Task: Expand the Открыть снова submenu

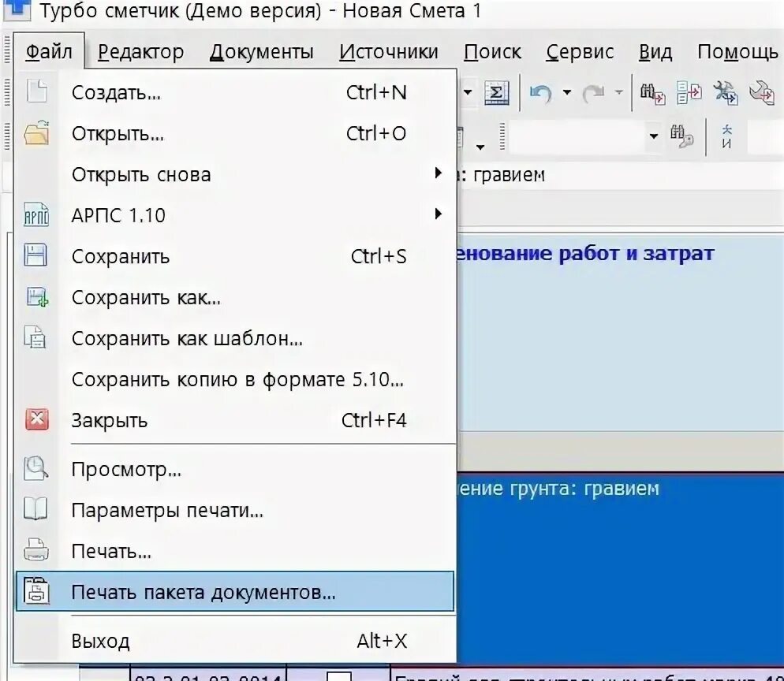Action: click(x=235, y=174)
